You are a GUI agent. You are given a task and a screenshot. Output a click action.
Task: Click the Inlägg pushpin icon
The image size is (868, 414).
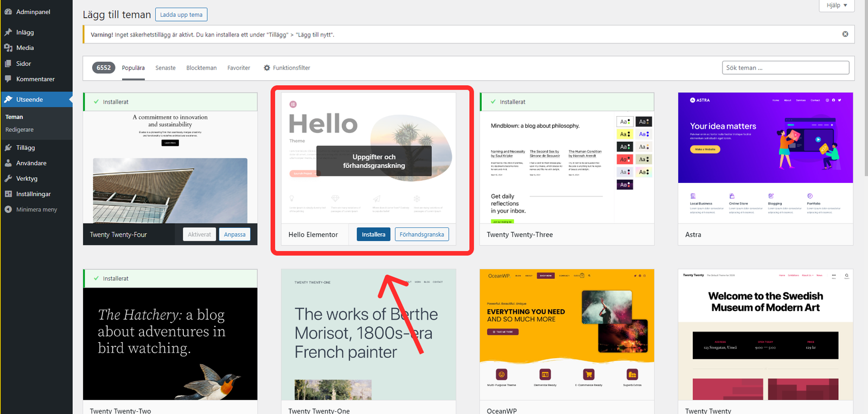coord(8,32)
